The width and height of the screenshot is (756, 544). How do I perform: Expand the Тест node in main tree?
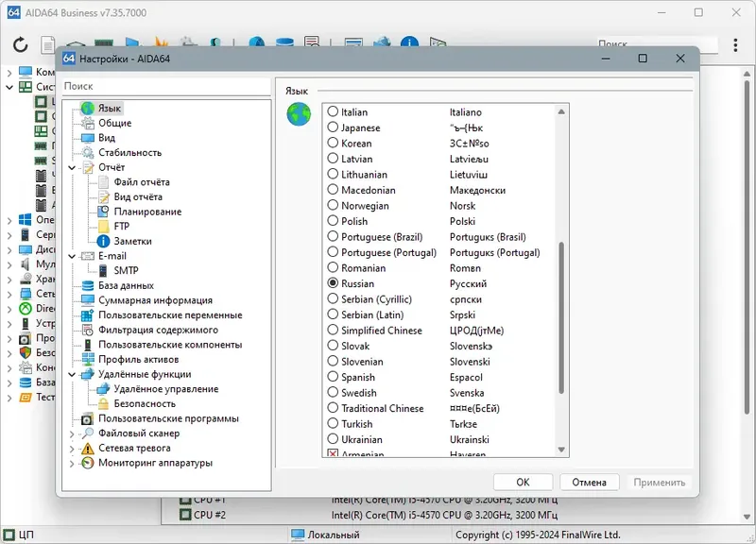pyautogui.click(x=9, y=398)
